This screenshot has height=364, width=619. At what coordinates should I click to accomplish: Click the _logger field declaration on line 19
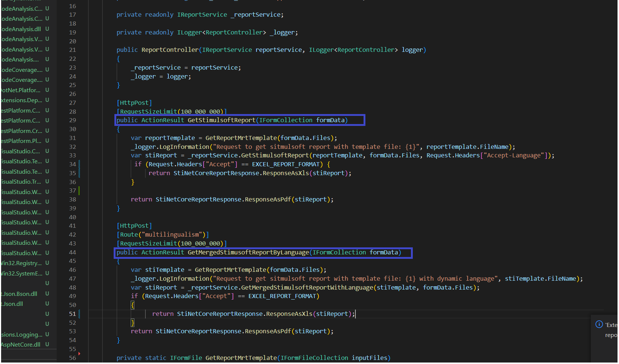point(282,33)
